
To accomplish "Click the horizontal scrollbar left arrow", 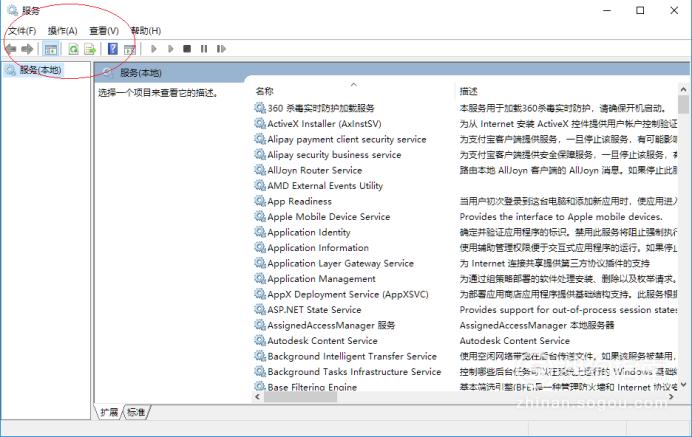I will point(258,396).
